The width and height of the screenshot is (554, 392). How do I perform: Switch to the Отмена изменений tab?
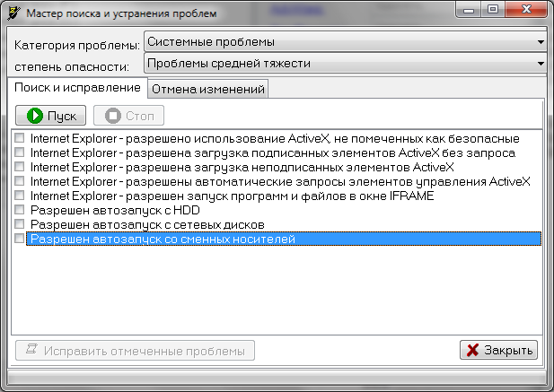(208, 89)
